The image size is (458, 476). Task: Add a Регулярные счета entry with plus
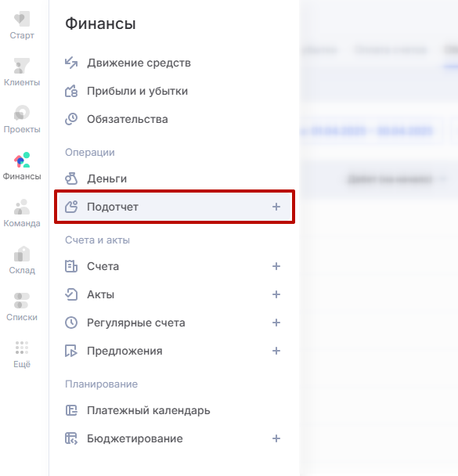[x=276, y=323]
